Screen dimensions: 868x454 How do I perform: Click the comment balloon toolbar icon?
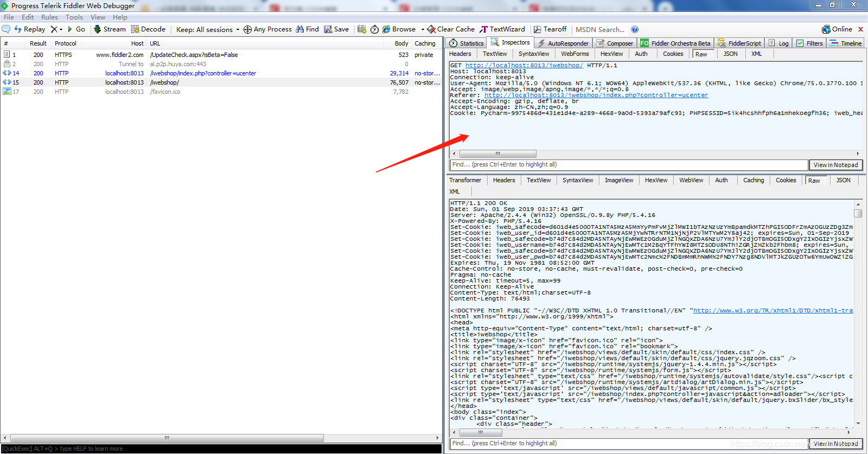pos(7,29)
